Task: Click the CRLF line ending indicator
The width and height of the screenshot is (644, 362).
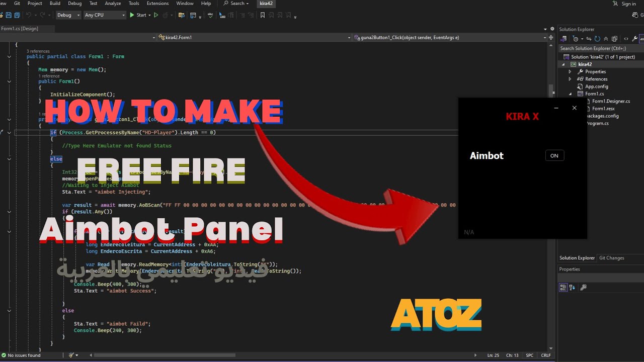Action: 546,355
